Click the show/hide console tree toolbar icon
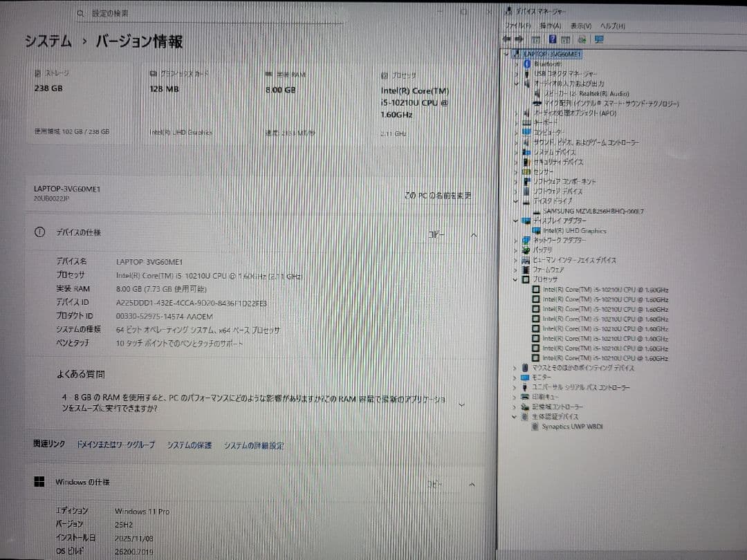The height and width of the screenshot is (560, 747). [x=536, y=39]
